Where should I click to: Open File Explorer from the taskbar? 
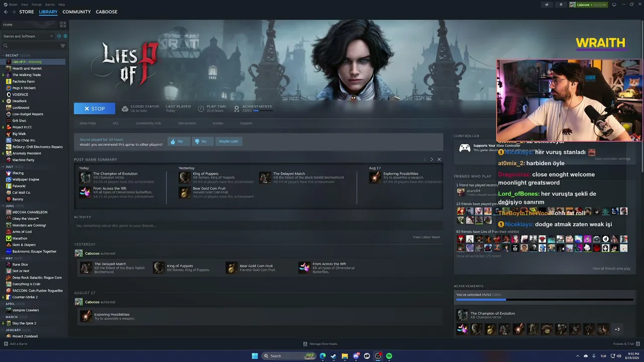(x=345, y=356)
